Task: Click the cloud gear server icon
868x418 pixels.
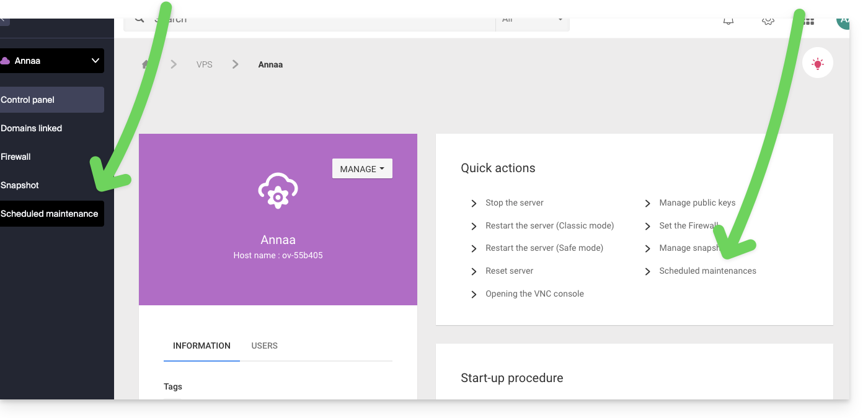Action: (x=278, y=191)
